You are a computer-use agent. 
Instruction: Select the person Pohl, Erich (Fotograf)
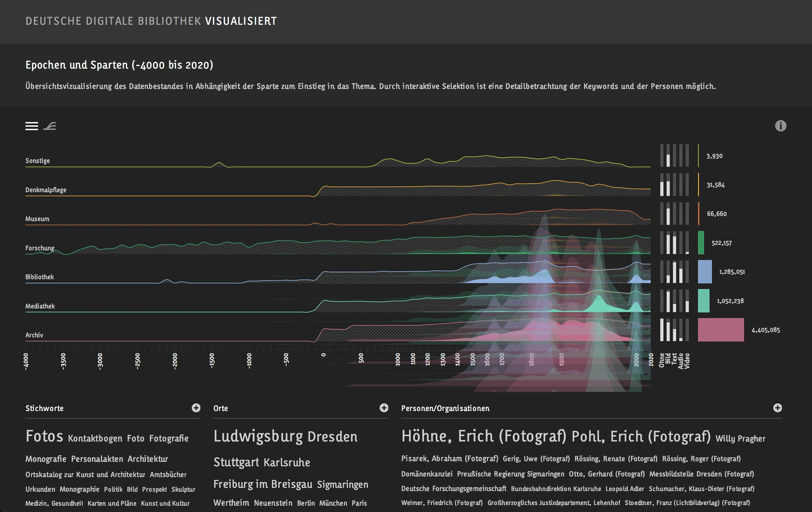click(641, 436)
